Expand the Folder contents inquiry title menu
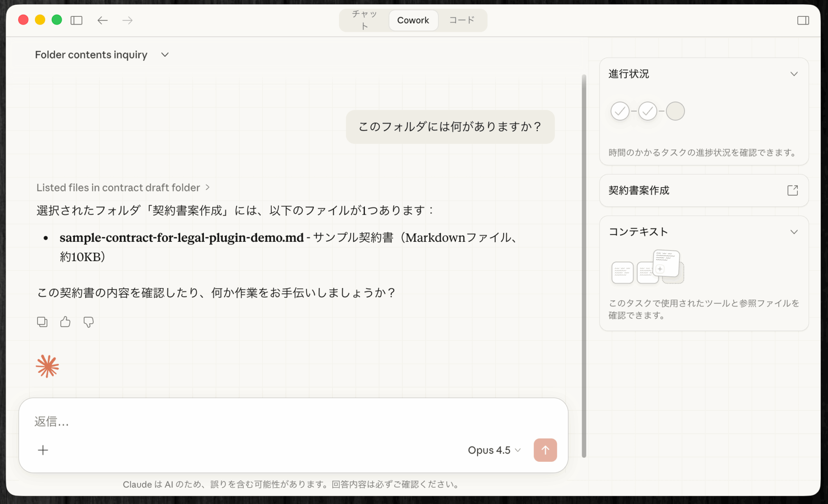 [164, 55]
